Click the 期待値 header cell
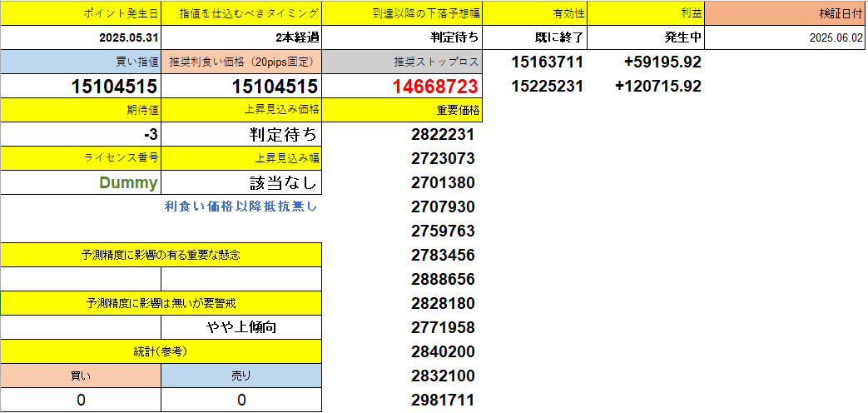Screen dimensions: 868x413 (81, 110)
